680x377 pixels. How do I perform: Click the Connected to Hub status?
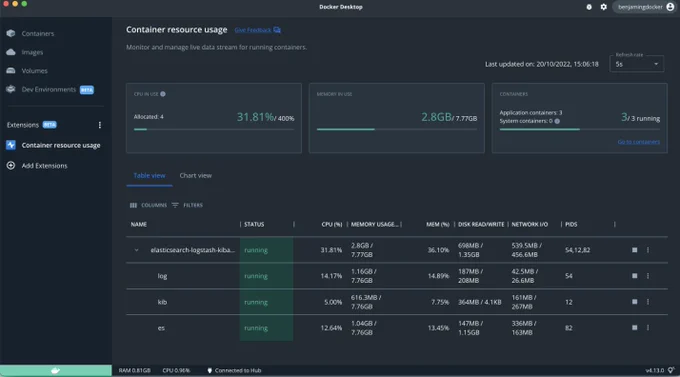[234, 370]
